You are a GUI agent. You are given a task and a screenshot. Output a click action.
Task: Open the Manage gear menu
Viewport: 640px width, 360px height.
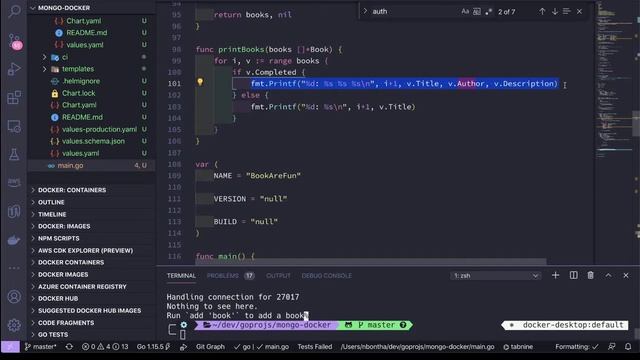(14, 325)
